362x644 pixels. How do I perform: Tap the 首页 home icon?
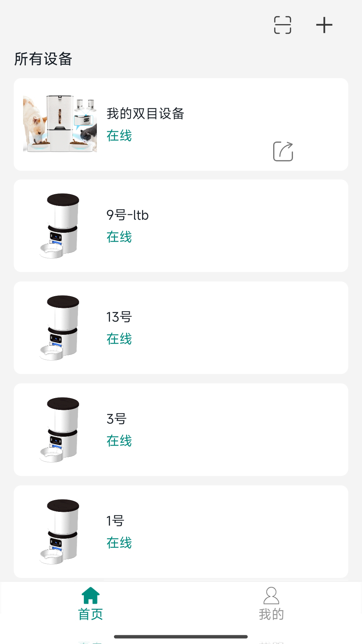(90, 595)
